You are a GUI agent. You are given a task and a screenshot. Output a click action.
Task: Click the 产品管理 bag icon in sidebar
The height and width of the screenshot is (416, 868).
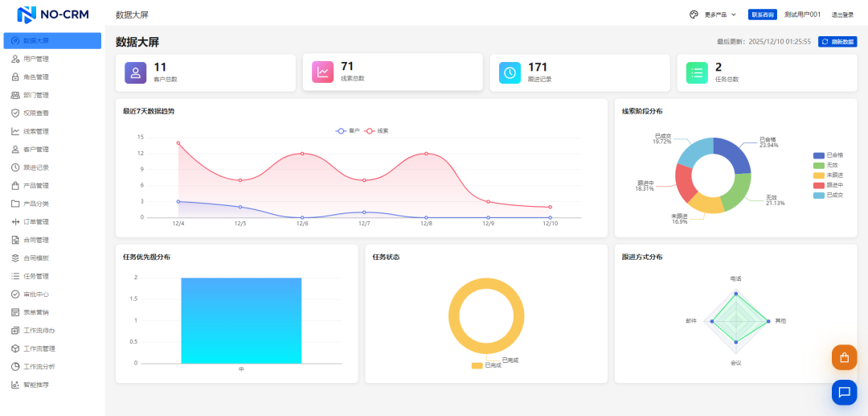pyautogui.click(x=15, y=186)
